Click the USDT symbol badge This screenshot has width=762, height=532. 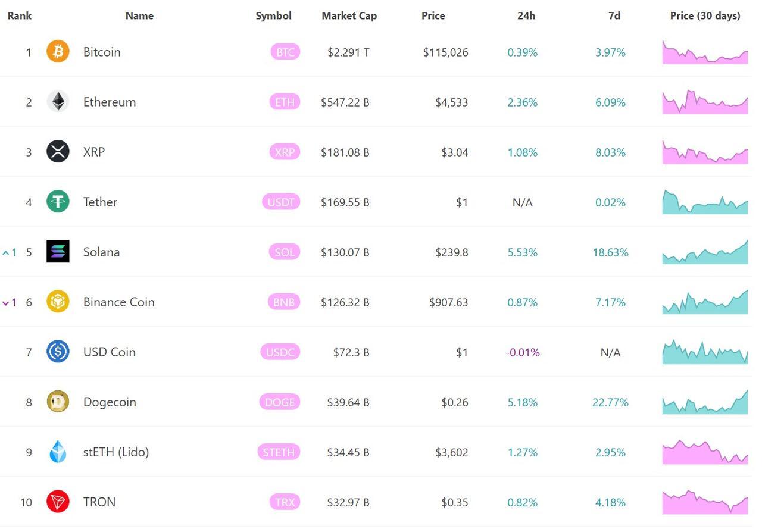pos(281,202)
